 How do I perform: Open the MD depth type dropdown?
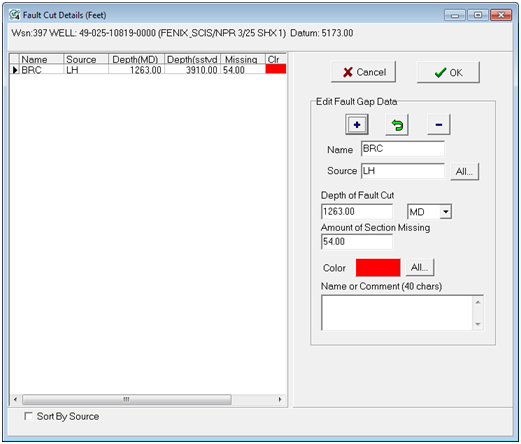click(446, 212)
